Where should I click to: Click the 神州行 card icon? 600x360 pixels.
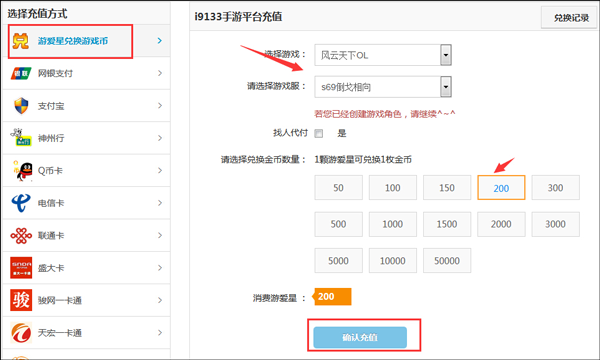21,138
